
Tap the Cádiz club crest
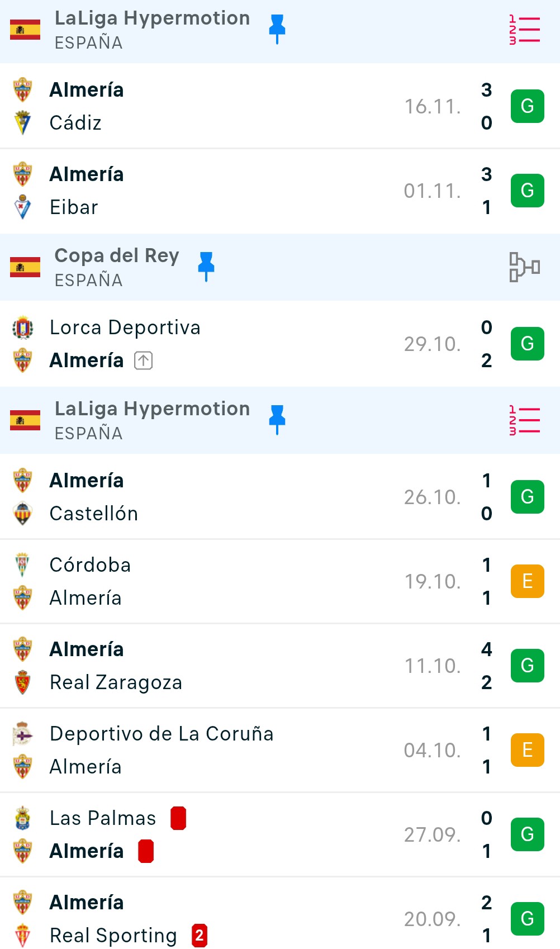pyautogui.click(x=23, y=123)
